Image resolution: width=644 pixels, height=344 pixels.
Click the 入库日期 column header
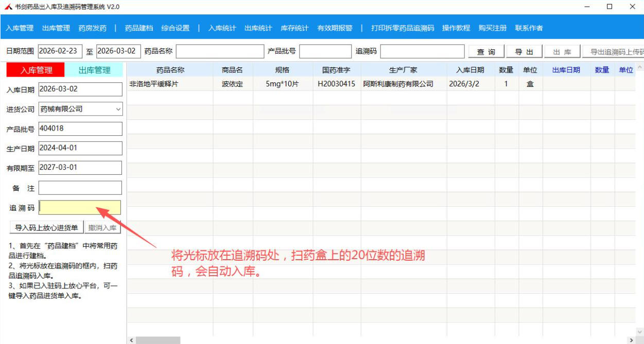[x=469, y=70]
